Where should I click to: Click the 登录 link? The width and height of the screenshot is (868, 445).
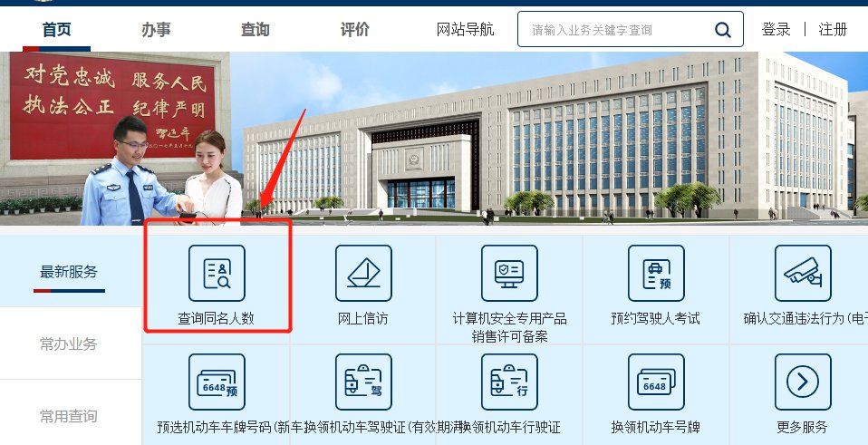pos(776,29)
